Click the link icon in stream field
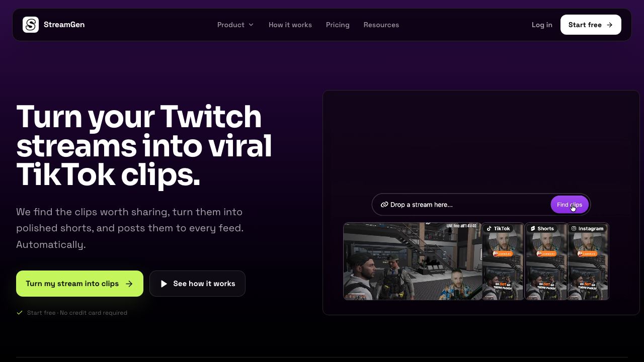 click(x=384, y=205)
